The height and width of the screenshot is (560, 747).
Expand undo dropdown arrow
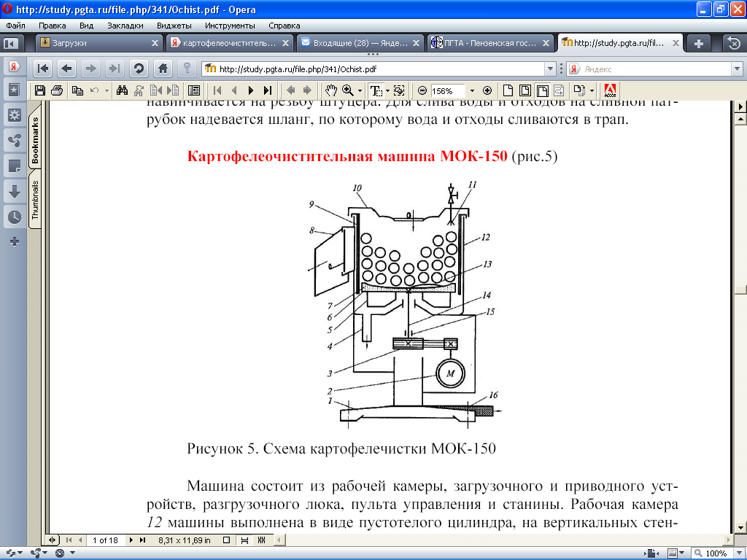[x=107, y=90]
